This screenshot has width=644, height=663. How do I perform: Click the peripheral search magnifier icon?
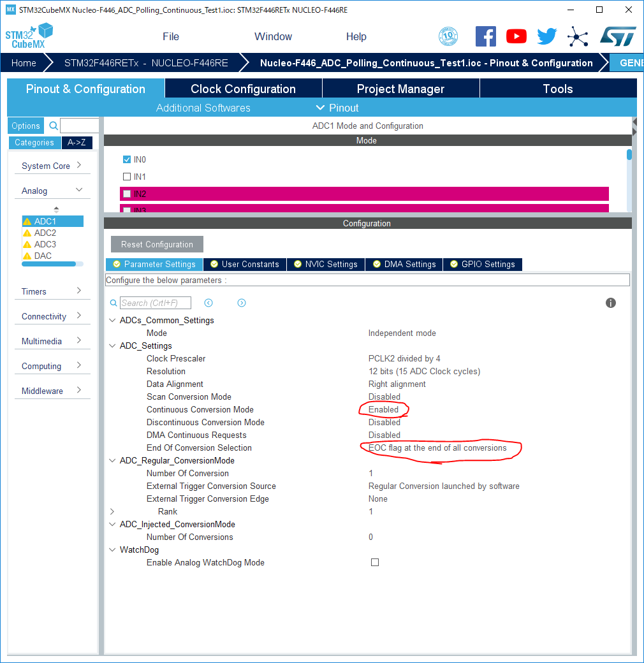(54, 126)
